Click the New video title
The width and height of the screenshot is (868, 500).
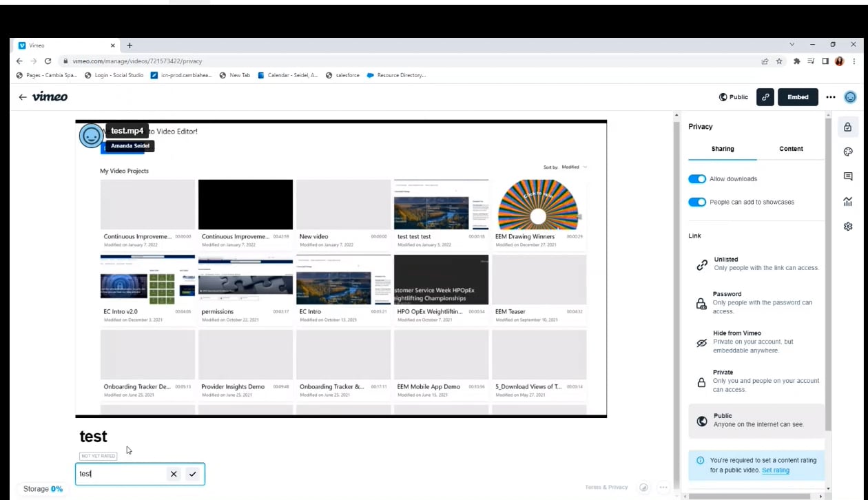pos(313,236)
